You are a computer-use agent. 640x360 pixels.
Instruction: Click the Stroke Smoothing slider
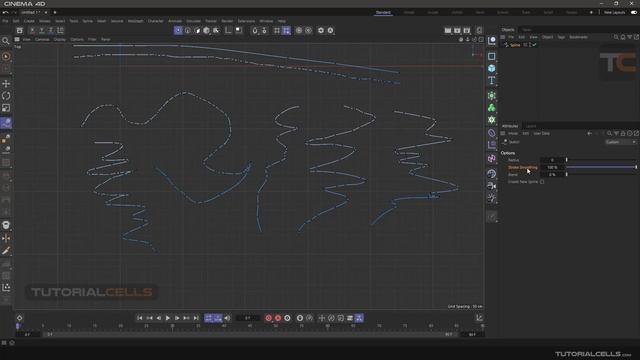pyautogui.click(x=602, y=167)
